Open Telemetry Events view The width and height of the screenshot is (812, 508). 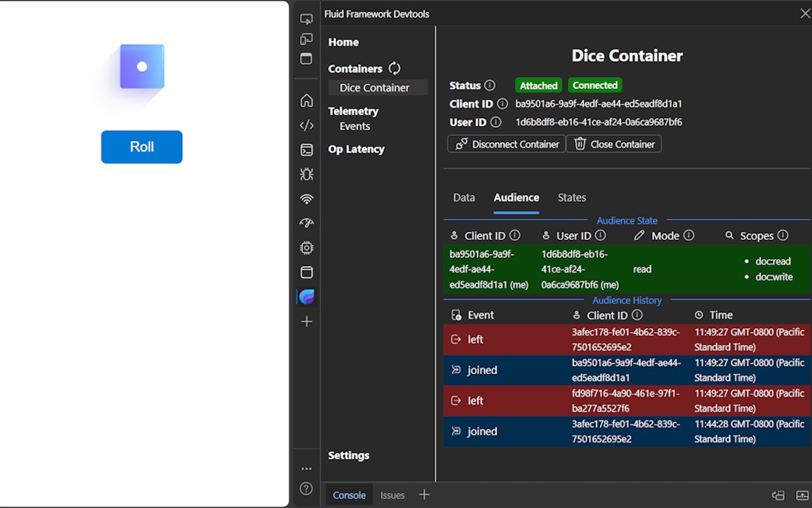(x=355, y=126)
